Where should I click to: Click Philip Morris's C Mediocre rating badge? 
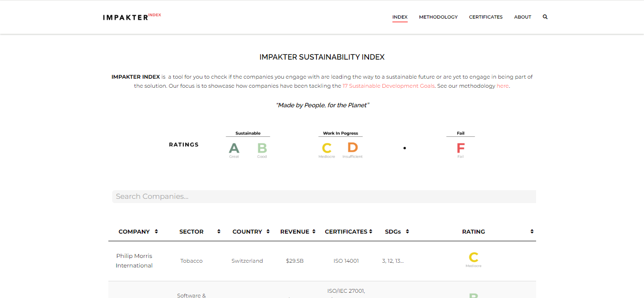pyautogui.click(x=473, y=259)
